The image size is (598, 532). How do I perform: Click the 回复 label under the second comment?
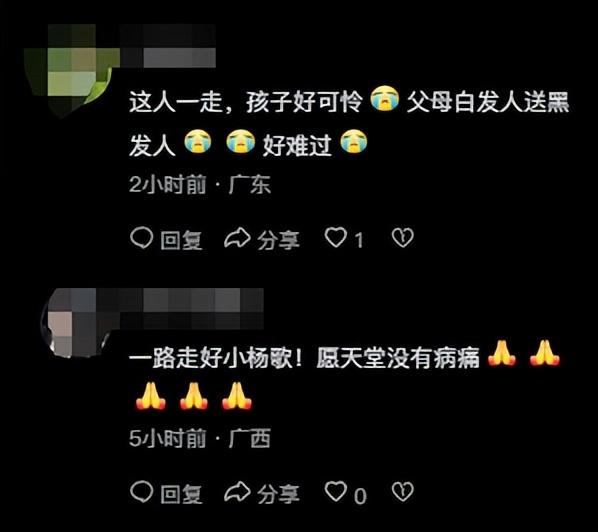pos(181,494)
